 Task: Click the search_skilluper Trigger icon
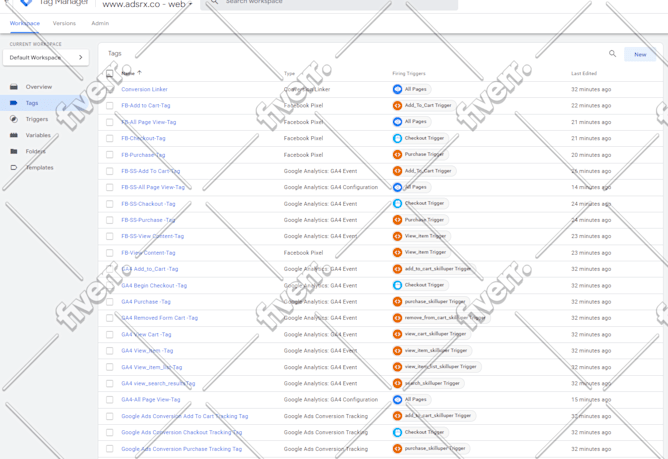coord(397,383)
